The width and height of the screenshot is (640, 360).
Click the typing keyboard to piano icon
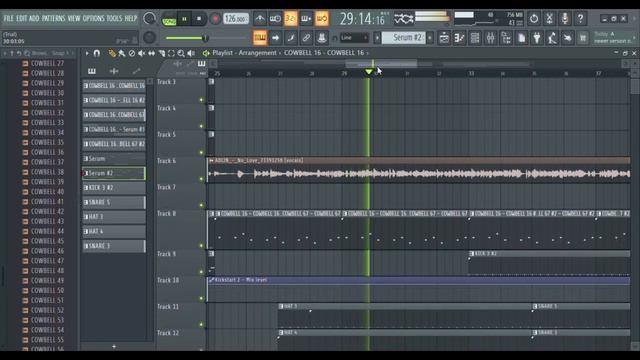(x=260, y=38)
